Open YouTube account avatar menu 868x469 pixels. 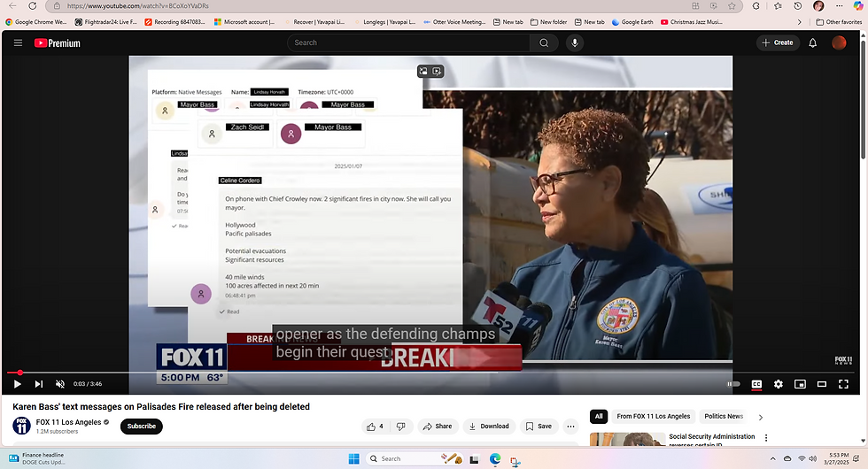tap(839, 42)
